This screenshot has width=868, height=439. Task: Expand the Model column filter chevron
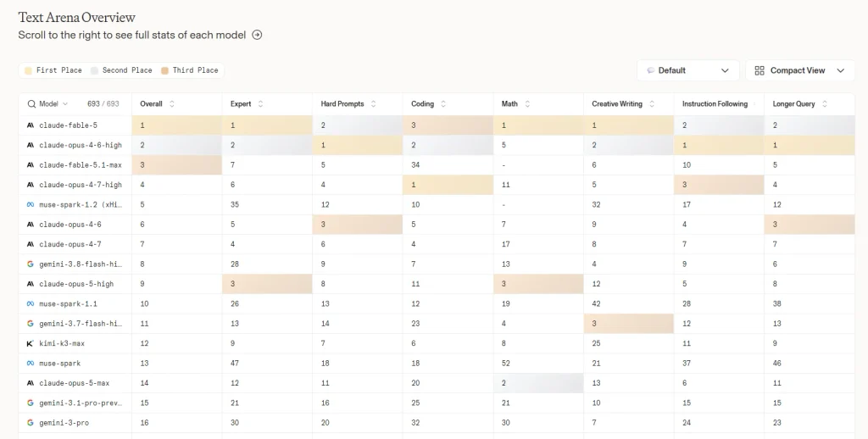pos(65,104)
